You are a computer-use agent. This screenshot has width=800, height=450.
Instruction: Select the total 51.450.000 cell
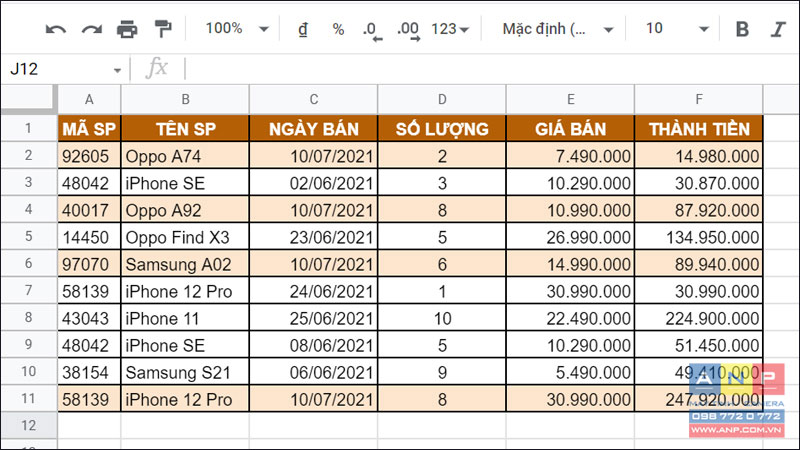click(x=699, y=345)
